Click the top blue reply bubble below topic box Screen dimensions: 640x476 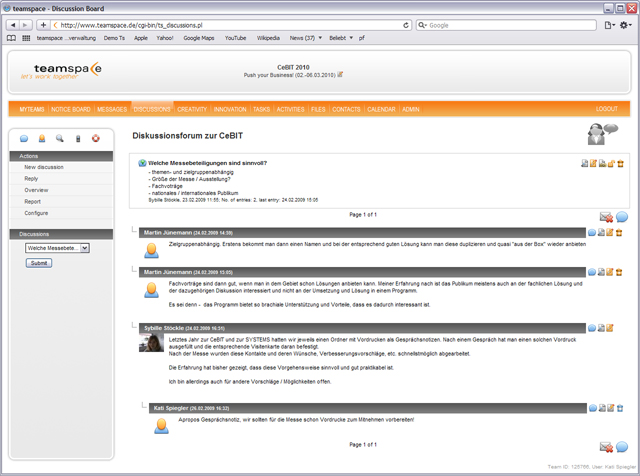[621, 217]
